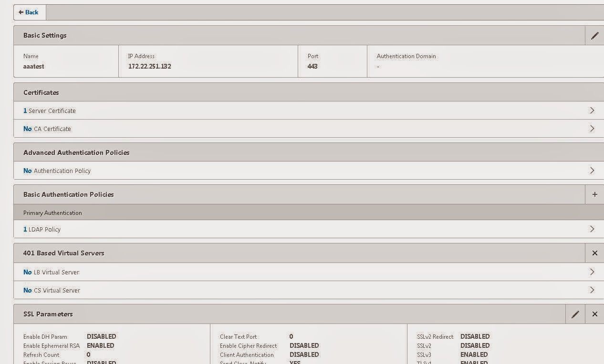The height and width of the screenshot is (364, 604).
Task: Expand the Server Certificate row chevron
Action: [593, 110]
